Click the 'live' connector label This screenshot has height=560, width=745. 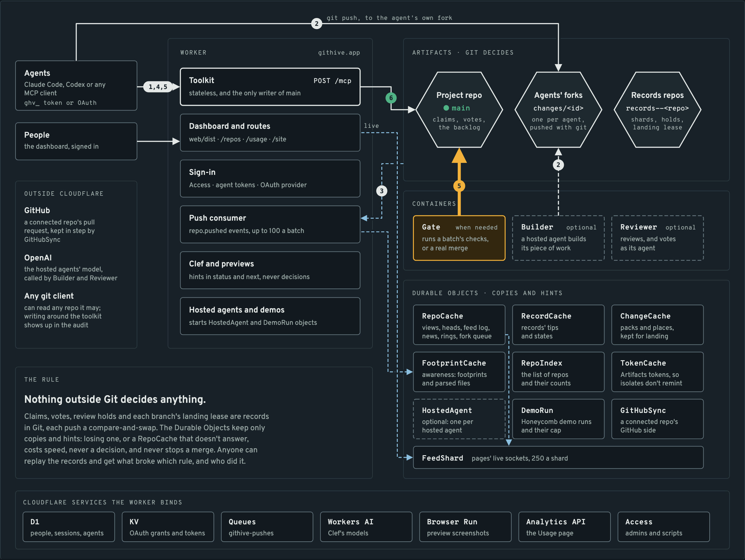pos(371,126)
